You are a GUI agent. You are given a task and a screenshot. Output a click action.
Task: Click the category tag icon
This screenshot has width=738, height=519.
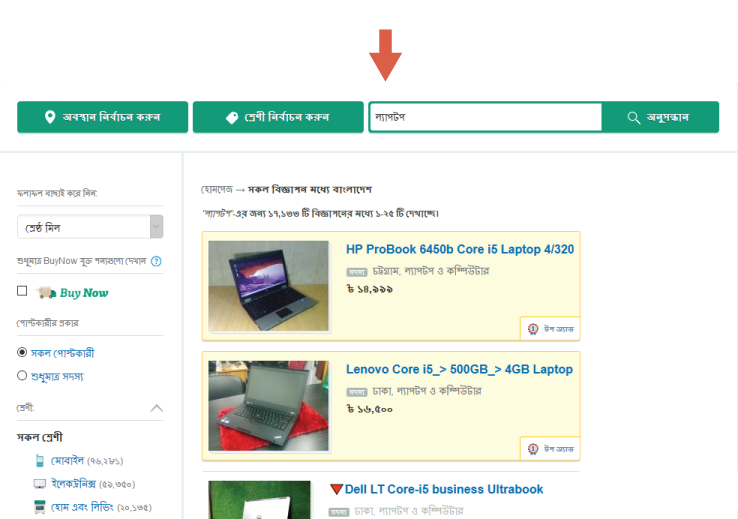pos(232,117)
